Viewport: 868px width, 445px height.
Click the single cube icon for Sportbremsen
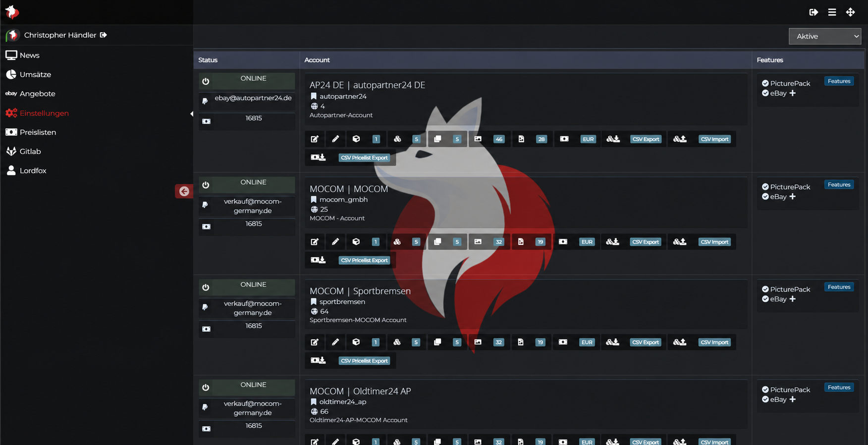(356, 342)
